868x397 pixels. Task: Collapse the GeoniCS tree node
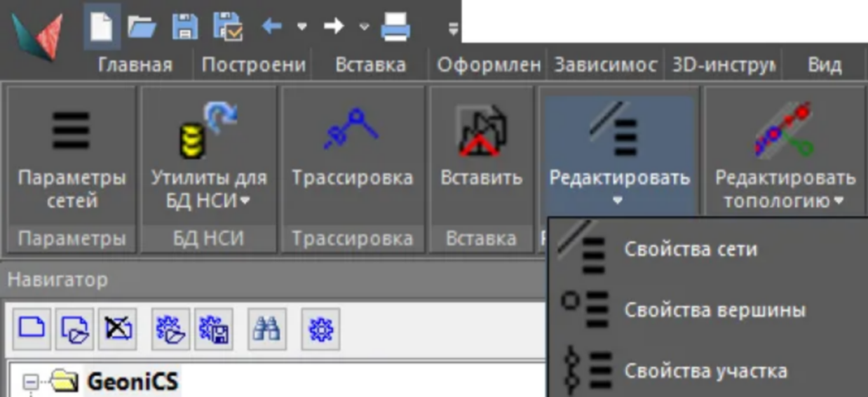30,382
